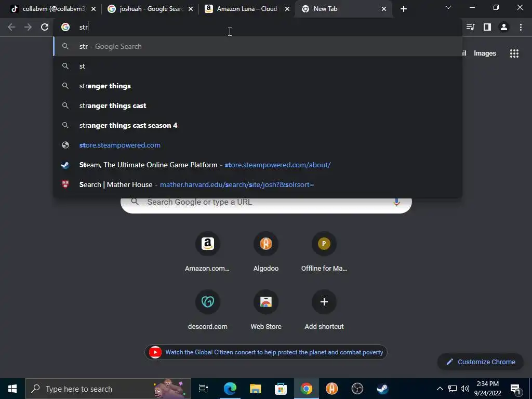Select the current New Tab tab
Screen dimensions: 532x399
click(343, 9)
